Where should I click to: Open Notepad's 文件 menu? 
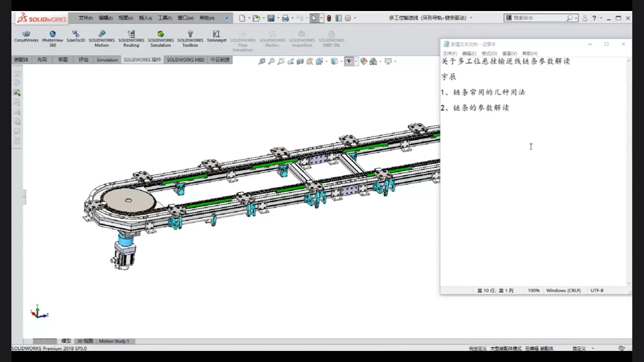[449, 53]
